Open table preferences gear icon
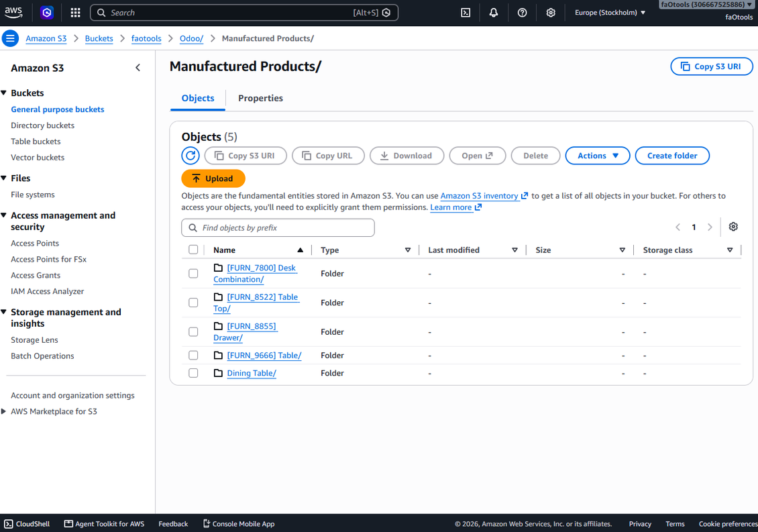The image size is (758, 532). pos(733,227)
